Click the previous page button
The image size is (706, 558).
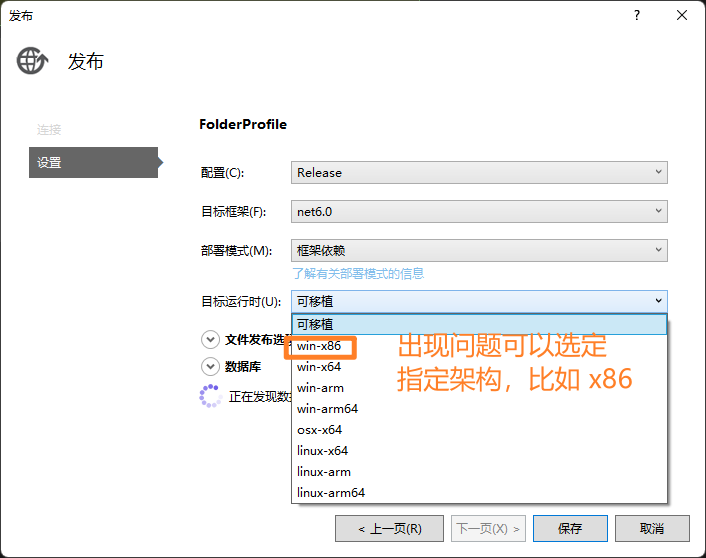tap(390, 528)
